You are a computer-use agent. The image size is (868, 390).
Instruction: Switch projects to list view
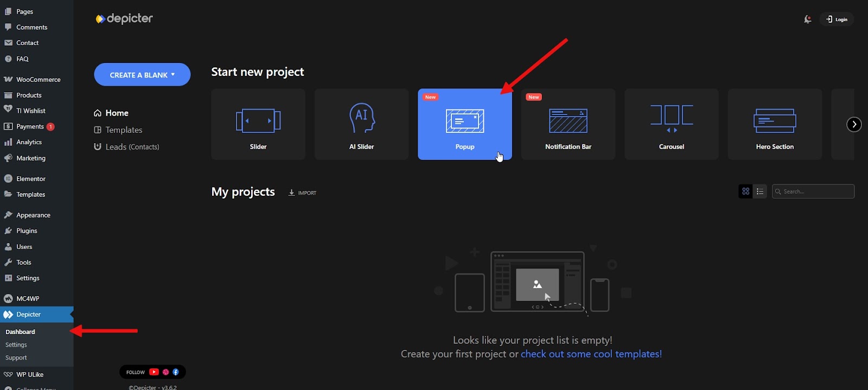[x=760, y=191]
